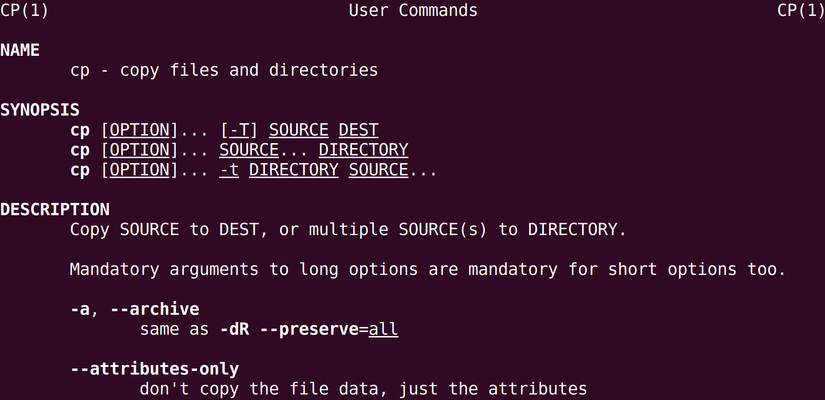
Task: Click the underlined lowercase -t option
Action: tap(229, 170)
